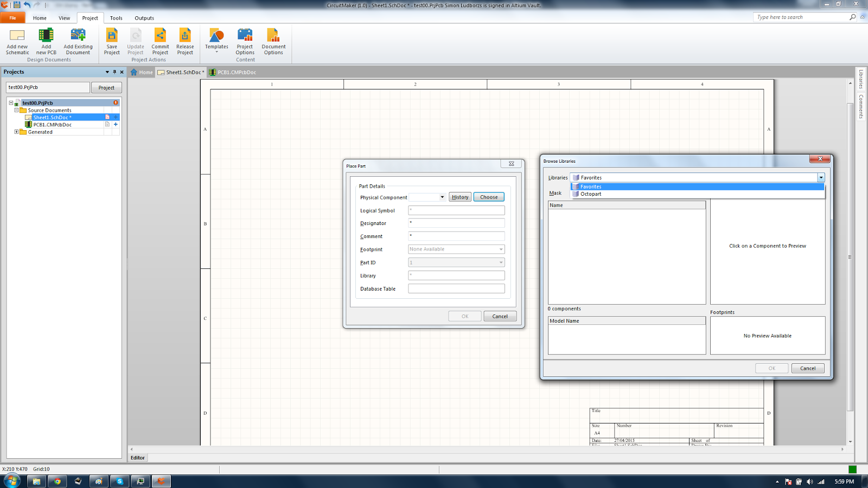The width and height of the screenshot is (868, 488).
Task: Select Octopart in the libraries dropdown list
Action: click(x=697, y=194)
